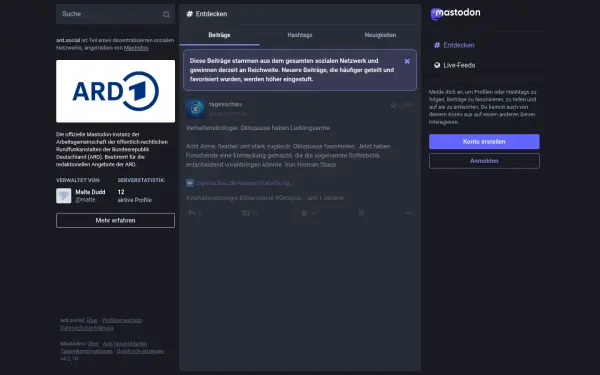The image size is (600, 375).
Task: Focus the Suche search field
Action: (x=115, y=14)
